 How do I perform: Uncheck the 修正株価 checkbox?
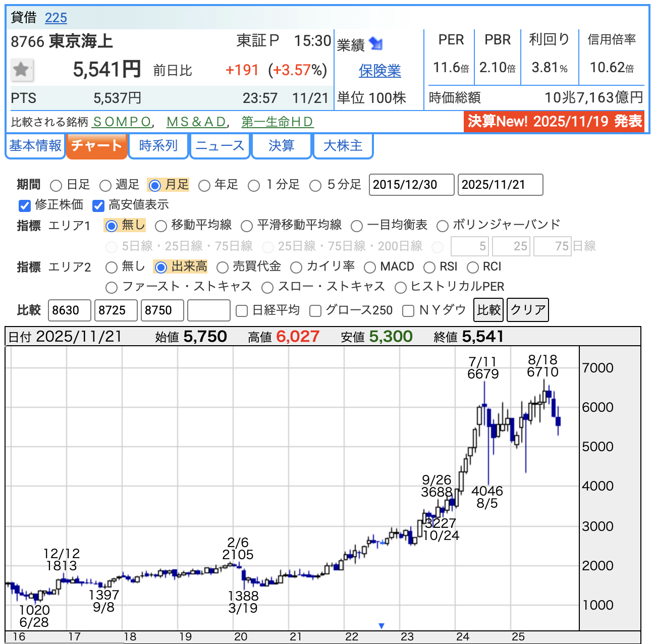(x=25, y=205)
